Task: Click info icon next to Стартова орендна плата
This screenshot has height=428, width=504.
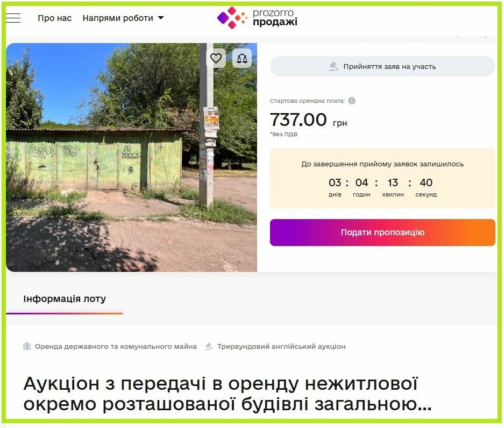Action: click(352, 101)
